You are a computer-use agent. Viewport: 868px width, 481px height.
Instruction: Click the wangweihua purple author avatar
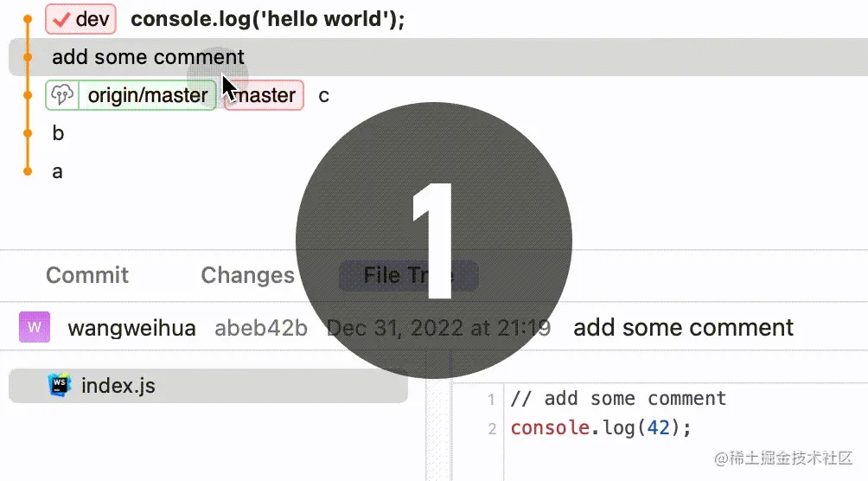[35, 328]
